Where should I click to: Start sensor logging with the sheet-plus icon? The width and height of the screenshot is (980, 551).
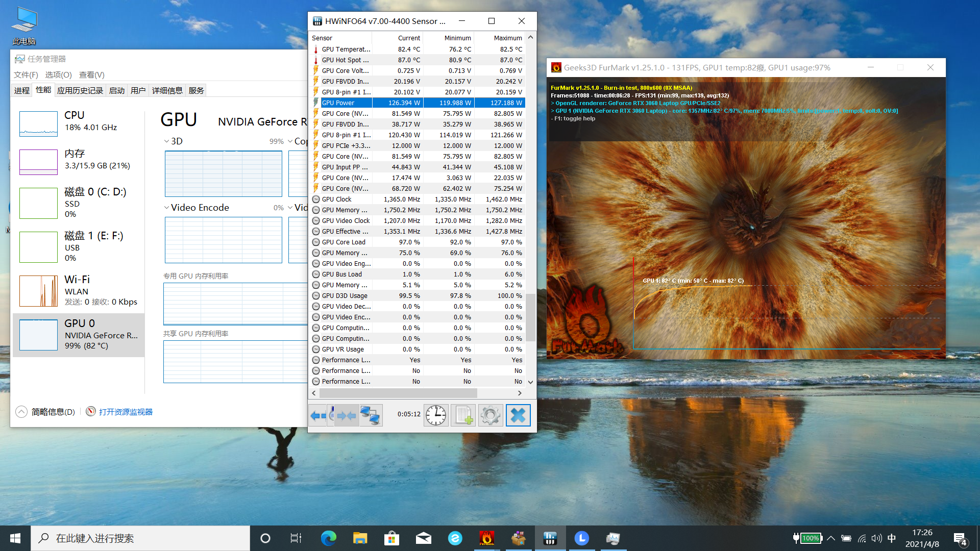click(463, 415)
